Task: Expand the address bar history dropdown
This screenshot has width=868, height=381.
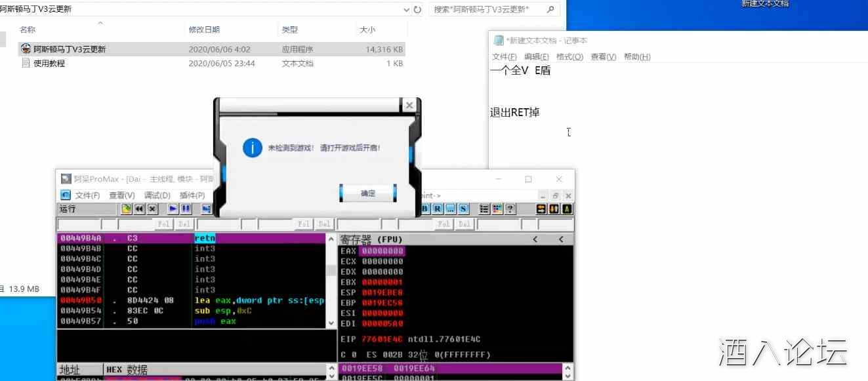Action: point(406,10)
